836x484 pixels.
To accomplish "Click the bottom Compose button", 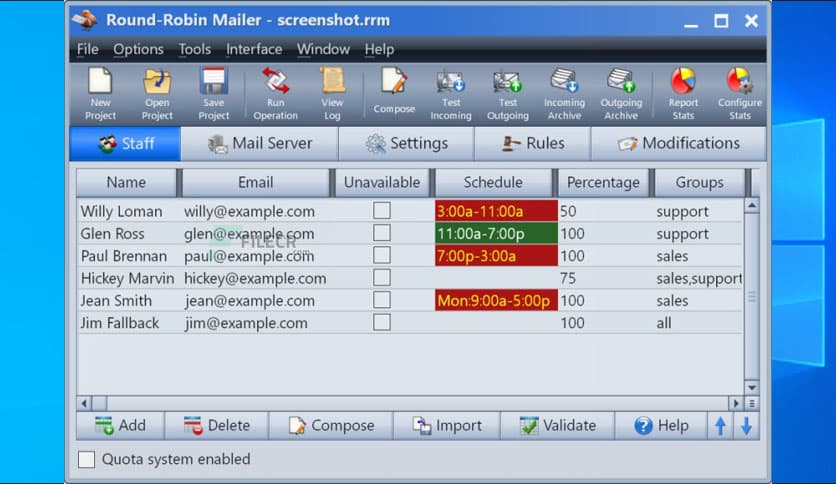I will 331,425.
